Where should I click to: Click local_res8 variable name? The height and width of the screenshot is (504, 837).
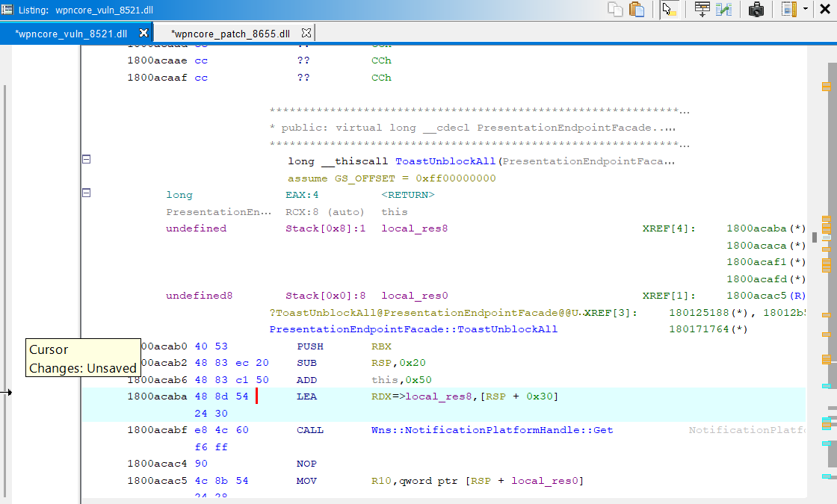point(414,228)
